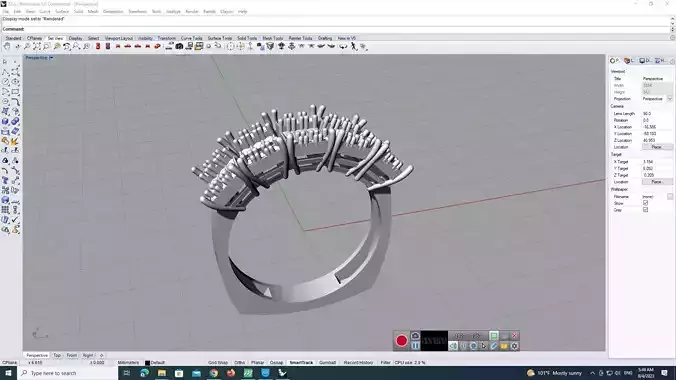Screen dimensions: 676x380
Task: Click the Default layer black color swatch
Action: point(147,363)
